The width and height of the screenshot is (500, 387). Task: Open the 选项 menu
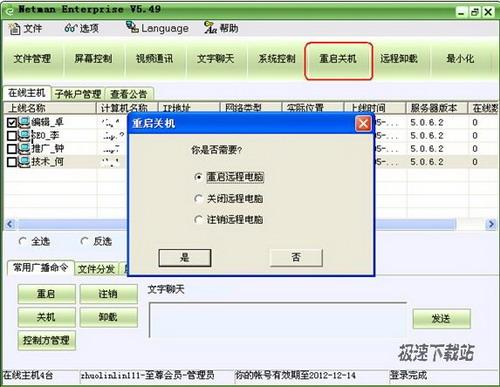click(82, 28)
